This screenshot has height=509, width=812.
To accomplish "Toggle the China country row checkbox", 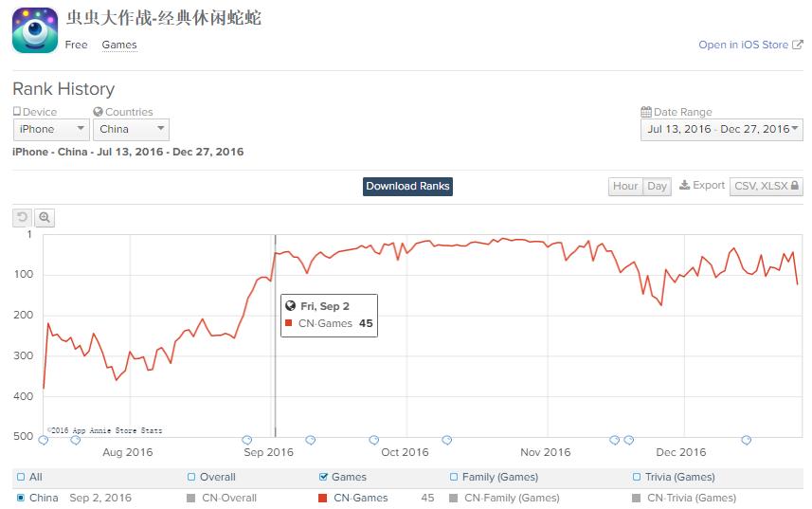I will (21, 498).
